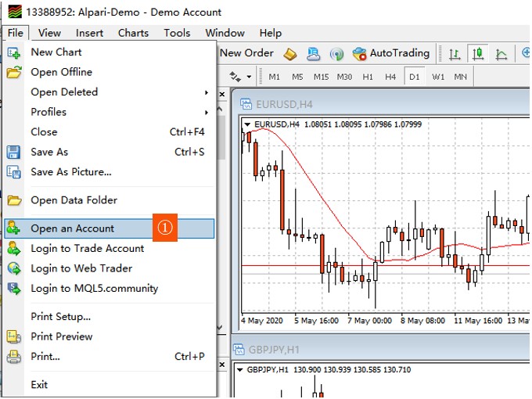Select the W1 timeframe
Image resolution: width=532 pixels, height=399 pixels.
tap(438, 77)
